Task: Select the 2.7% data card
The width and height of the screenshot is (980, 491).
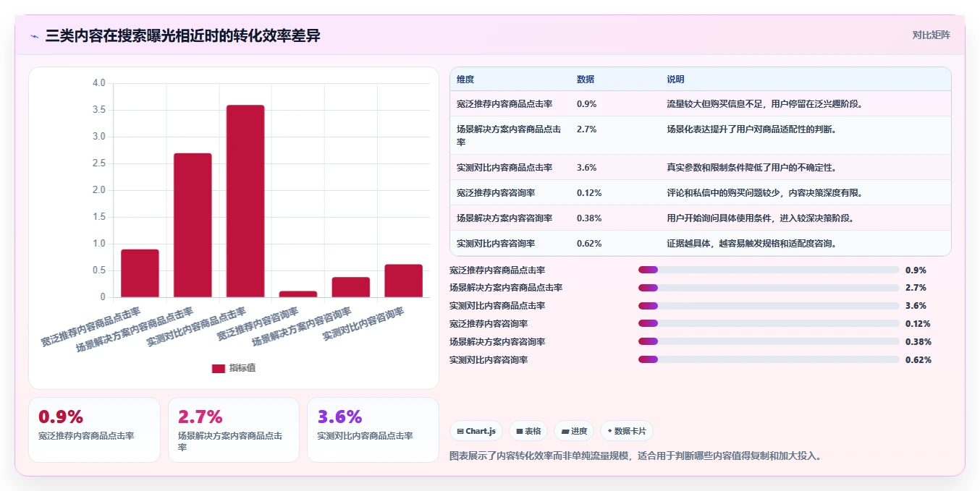Action: (234, 430)
